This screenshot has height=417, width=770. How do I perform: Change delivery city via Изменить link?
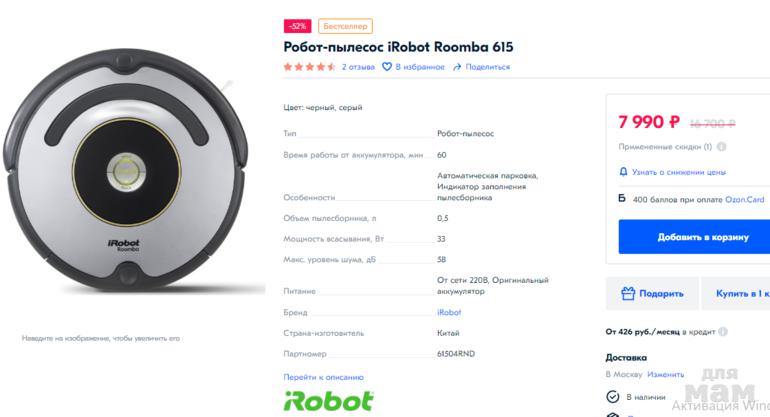(665, 374)
